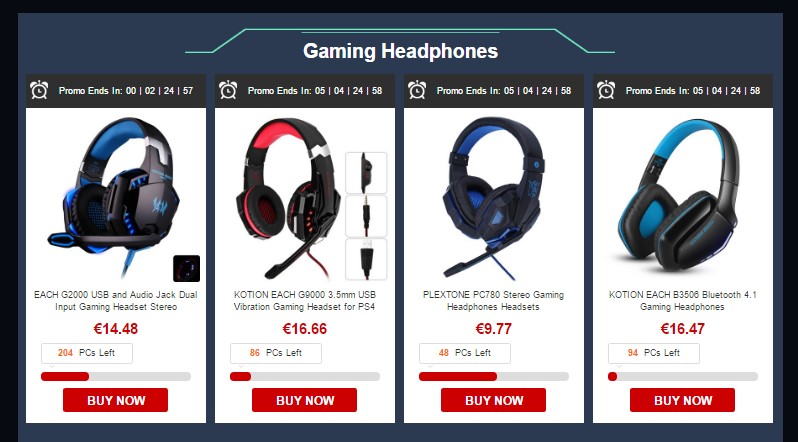This screenshot has height=442, width=798.
Task: View the inline volume control thumbnail of G9000
Action: (366, 173)
